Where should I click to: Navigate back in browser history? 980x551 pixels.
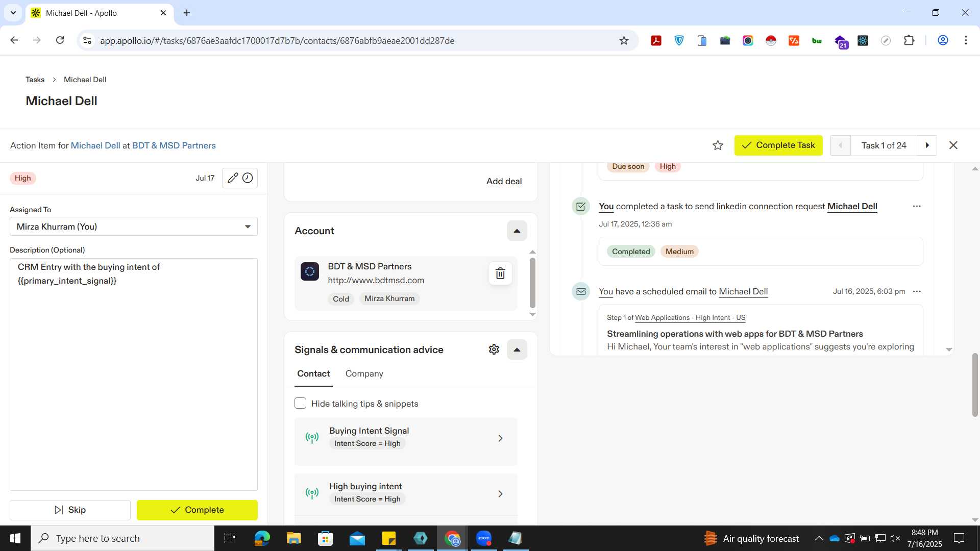click(14, 40)
